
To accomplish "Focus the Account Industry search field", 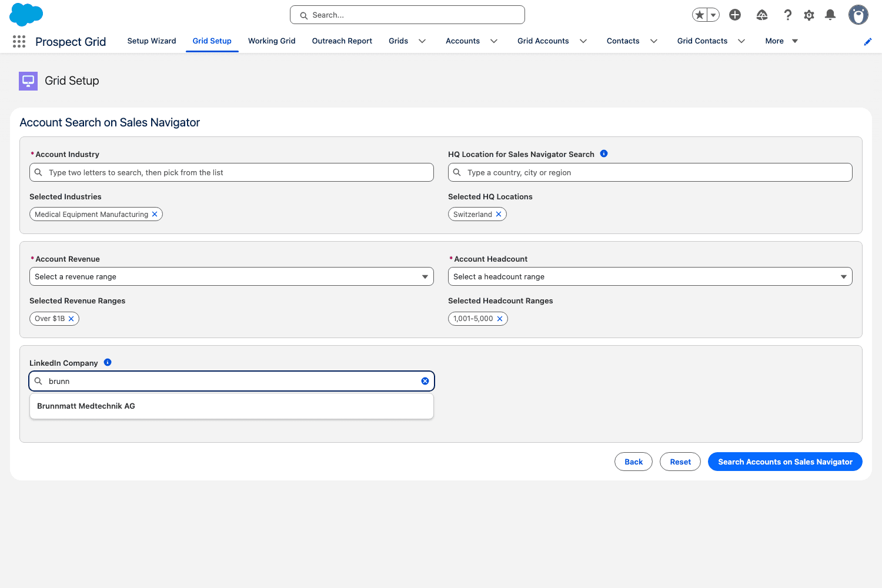I will (232, 172).
